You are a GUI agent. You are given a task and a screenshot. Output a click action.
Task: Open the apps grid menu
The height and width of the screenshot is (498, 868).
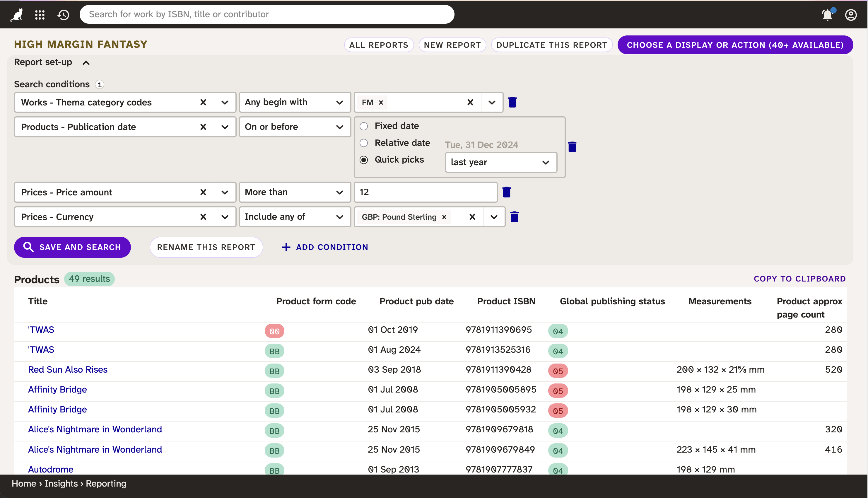coord(40,15)
